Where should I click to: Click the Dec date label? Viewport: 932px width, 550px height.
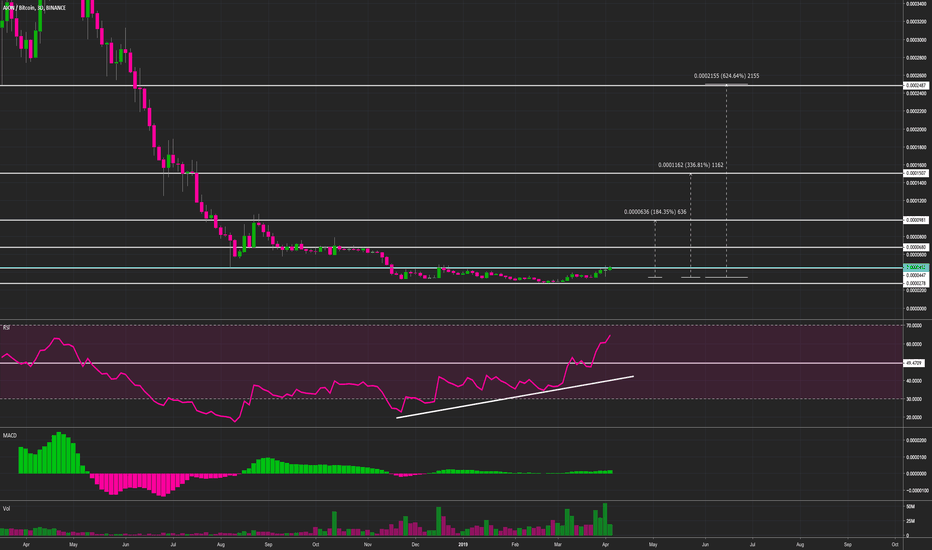click(x=415, y=545)
